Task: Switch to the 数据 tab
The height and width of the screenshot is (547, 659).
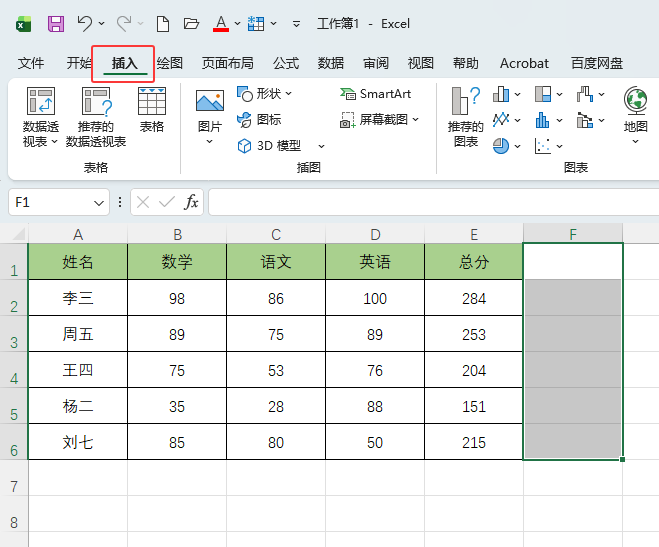Action: point(331,63)
